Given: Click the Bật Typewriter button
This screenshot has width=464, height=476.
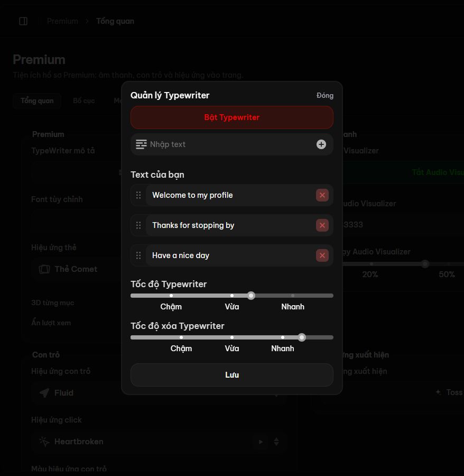Looking at the screenshot, I should 232,117.
